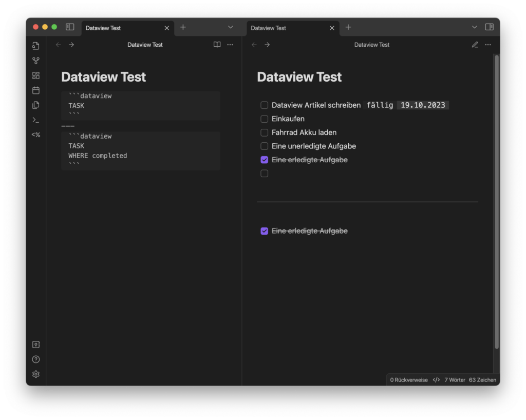Close the right Dataview Test tab
Screen dimensions: 526x420
[x=332, y=28]
